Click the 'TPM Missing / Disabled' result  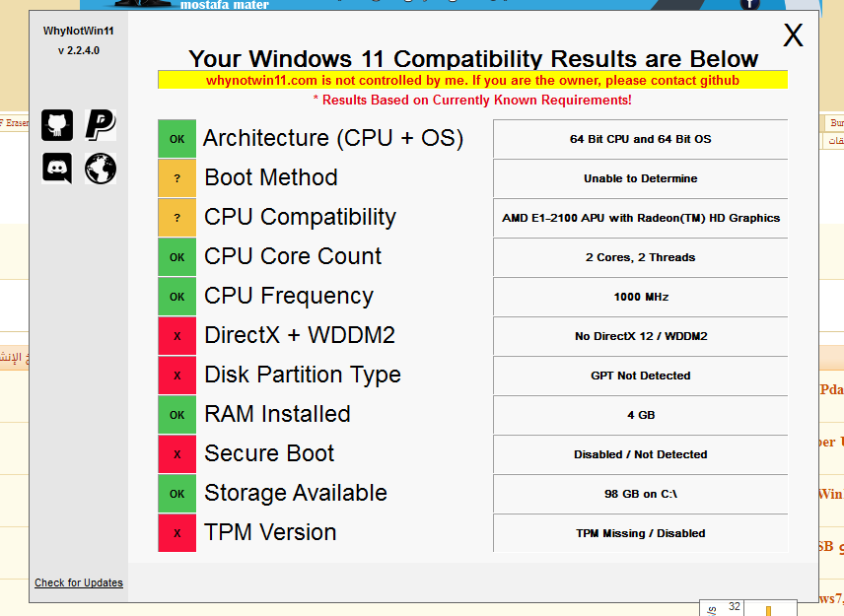pos(641,533)
